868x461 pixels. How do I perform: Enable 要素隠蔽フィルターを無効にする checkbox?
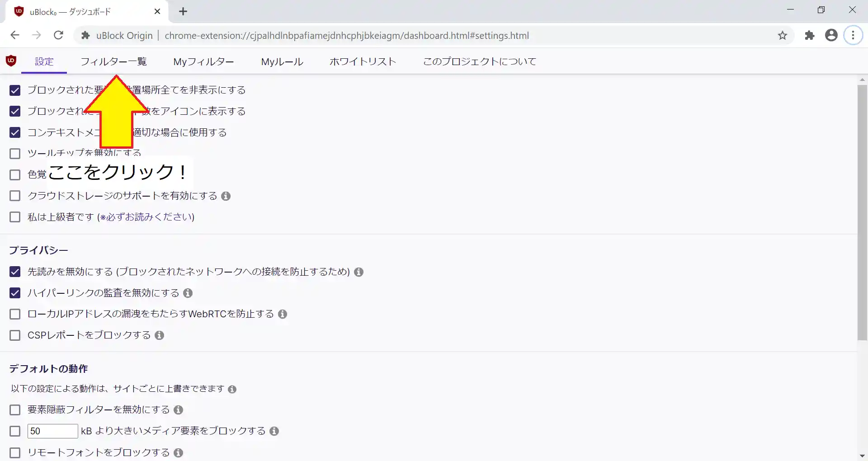click(x=15, y=410)
